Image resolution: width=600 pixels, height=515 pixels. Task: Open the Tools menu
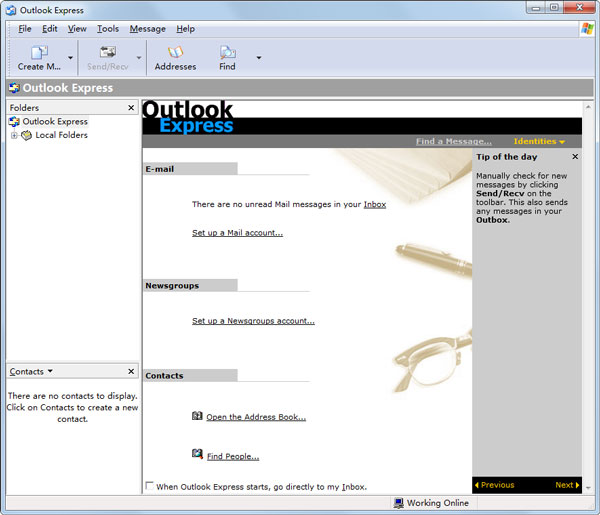click(108, 29)
